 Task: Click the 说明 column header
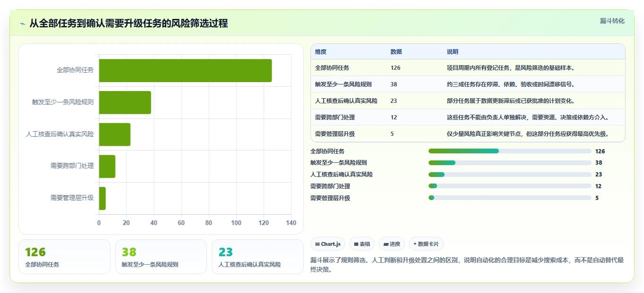[453, 52]
